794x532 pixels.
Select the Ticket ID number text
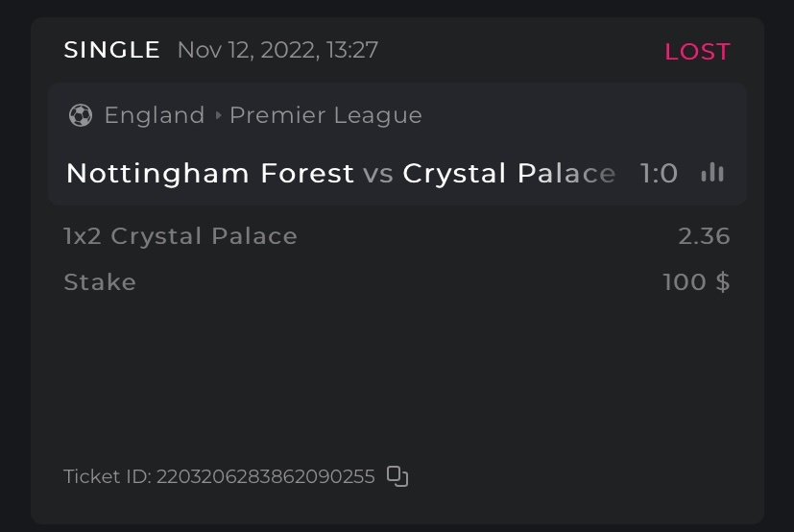pos(265,476)
